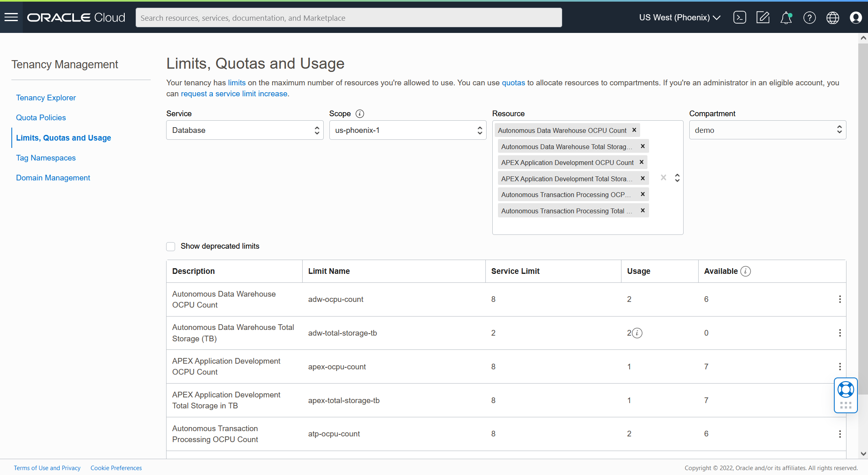Enable Show deprecated limits checkbox
868x475 pixels.
[x=171, y=246]
